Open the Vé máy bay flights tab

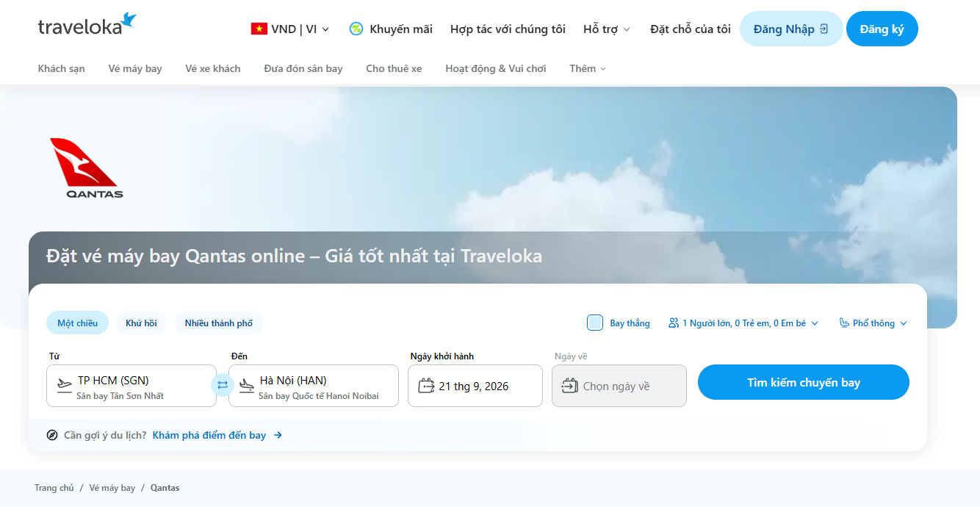[135, 68]
